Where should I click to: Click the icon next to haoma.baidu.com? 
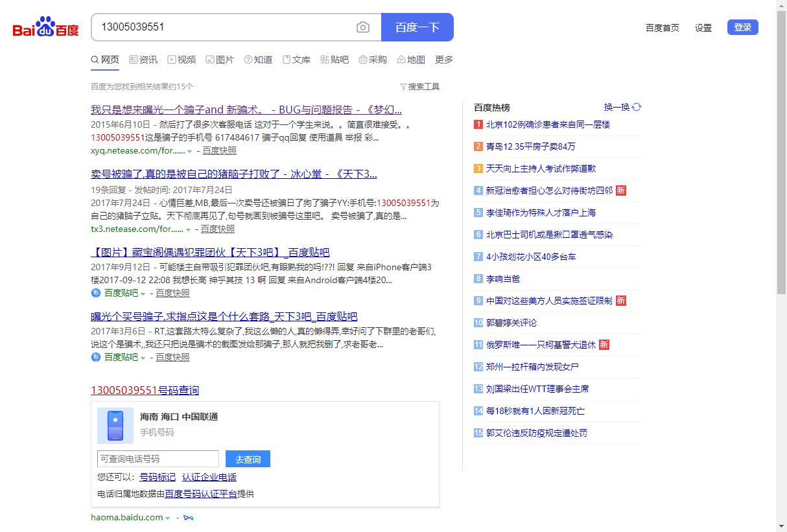pyautogui.click(x=189, y=517)
